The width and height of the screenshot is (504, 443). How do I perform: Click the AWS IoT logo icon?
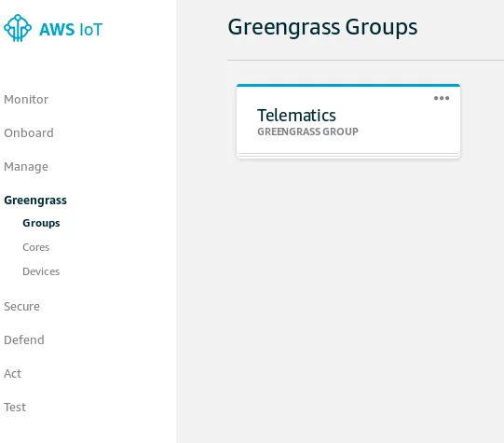(x=18, y=28)
